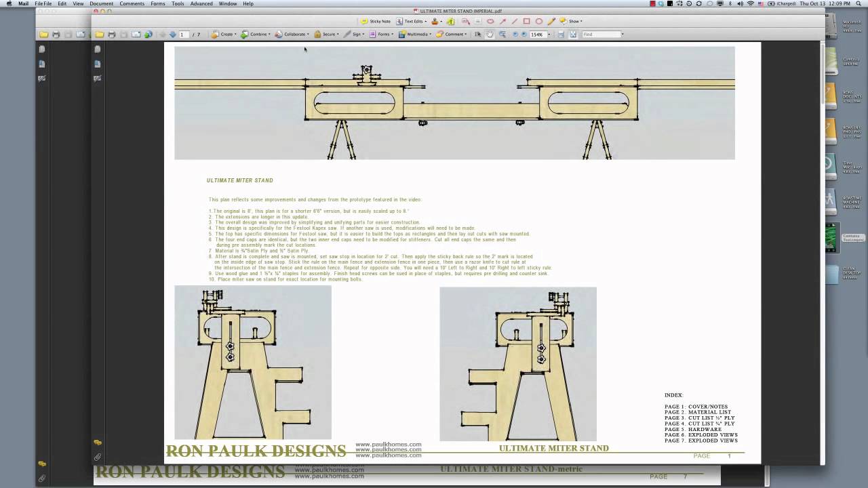Click the Wi-Fi status icon in menu bar
This screenshot has width=868, height=488.
(x=751, y=3)
